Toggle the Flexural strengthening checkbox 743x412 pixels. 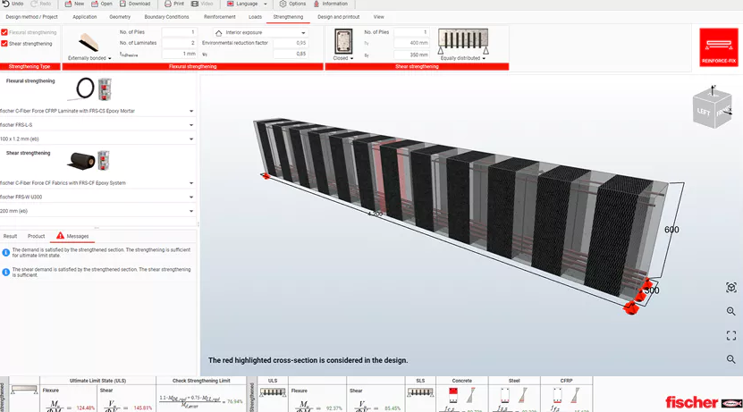click(5, 33)
